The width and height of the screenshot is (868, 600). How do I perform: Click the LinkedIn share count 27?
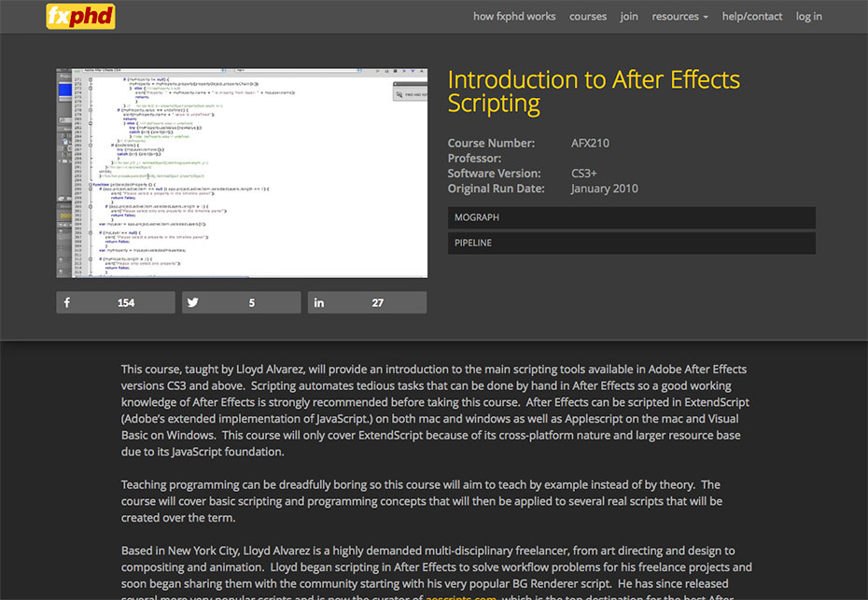click(x=379, y=301)
